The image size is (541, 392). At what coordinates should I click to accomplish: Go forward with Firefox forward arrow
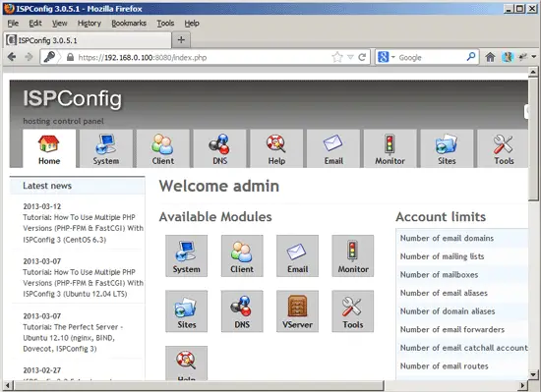(29, 57)
